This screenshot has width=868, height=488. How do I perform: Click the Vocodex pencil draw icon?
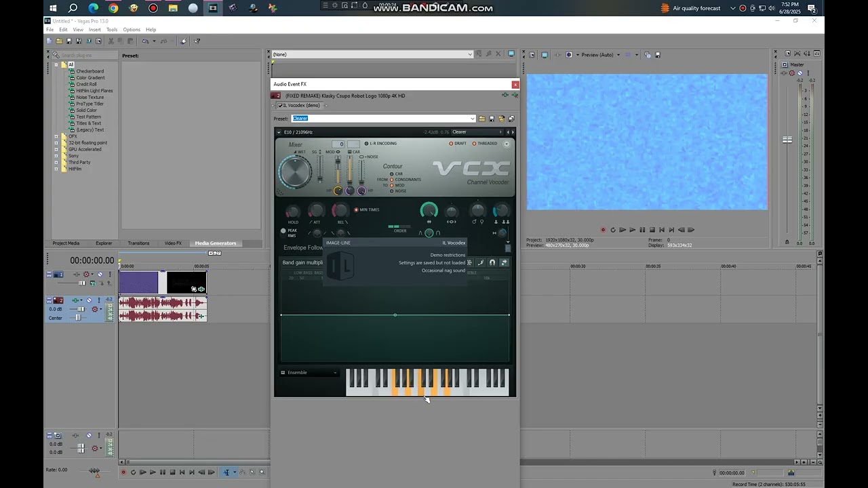(481, 262)
